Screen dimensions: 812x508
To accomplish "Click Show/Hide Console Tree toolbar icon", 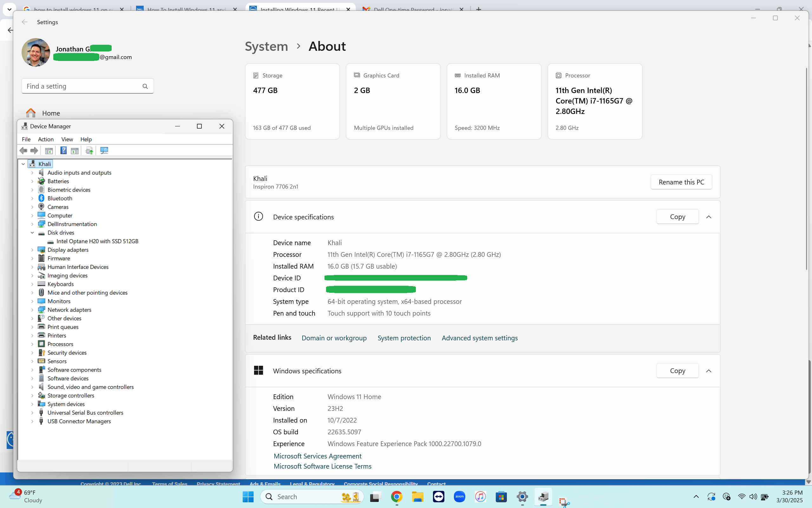I will coord(49,150).
